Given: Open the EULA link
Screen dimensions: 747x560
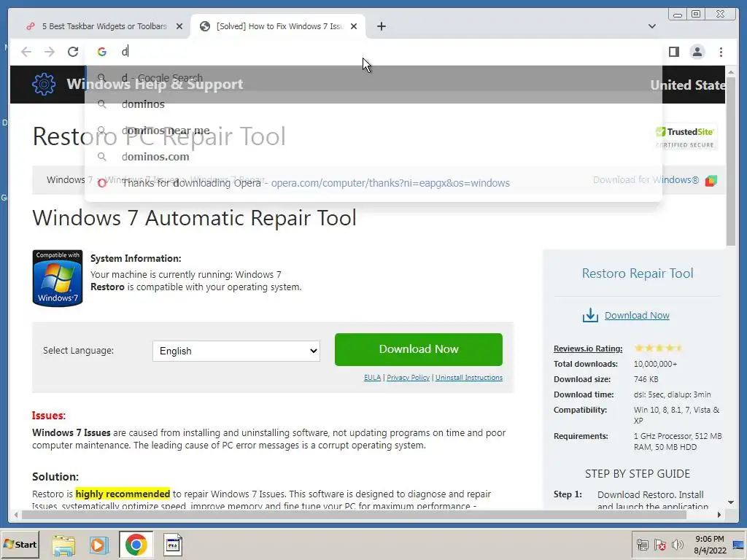Looking at the screenshot, I should [372, 378].
